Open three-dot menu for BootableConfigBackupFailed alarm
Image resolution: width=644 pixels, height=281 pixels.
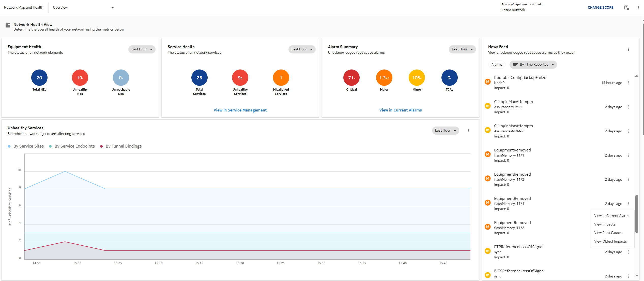point(628,83)
